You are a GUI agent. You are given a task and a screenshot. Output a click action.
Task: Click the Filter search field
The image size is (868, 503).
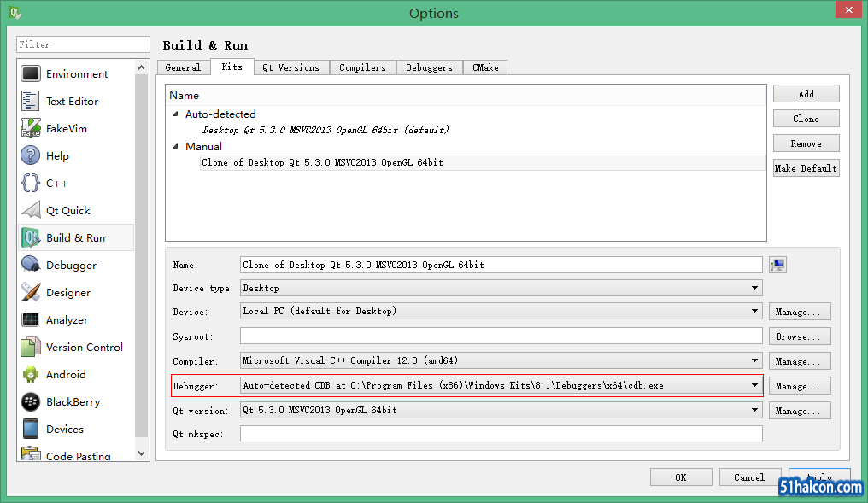point(83,44)
